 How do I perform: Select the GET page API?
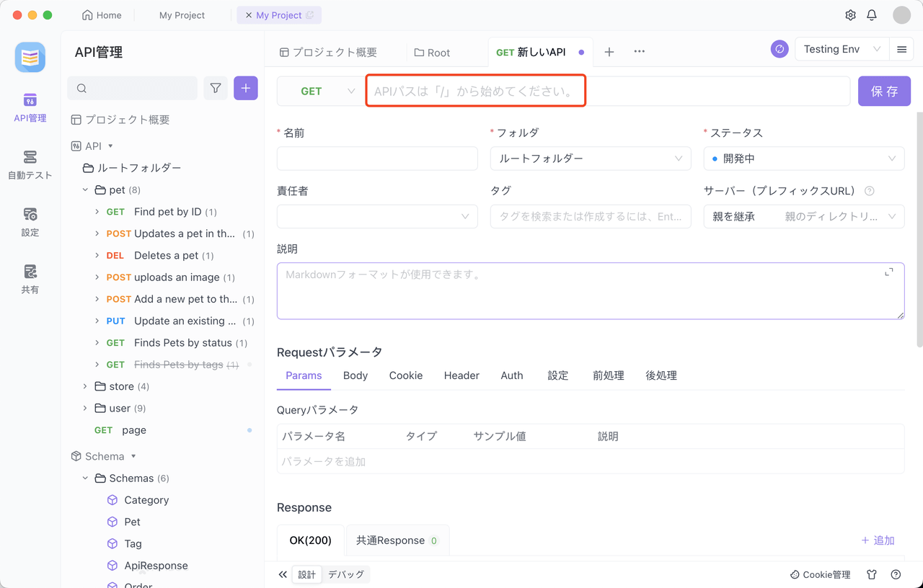pyautogui.click(x=120, y=430)
